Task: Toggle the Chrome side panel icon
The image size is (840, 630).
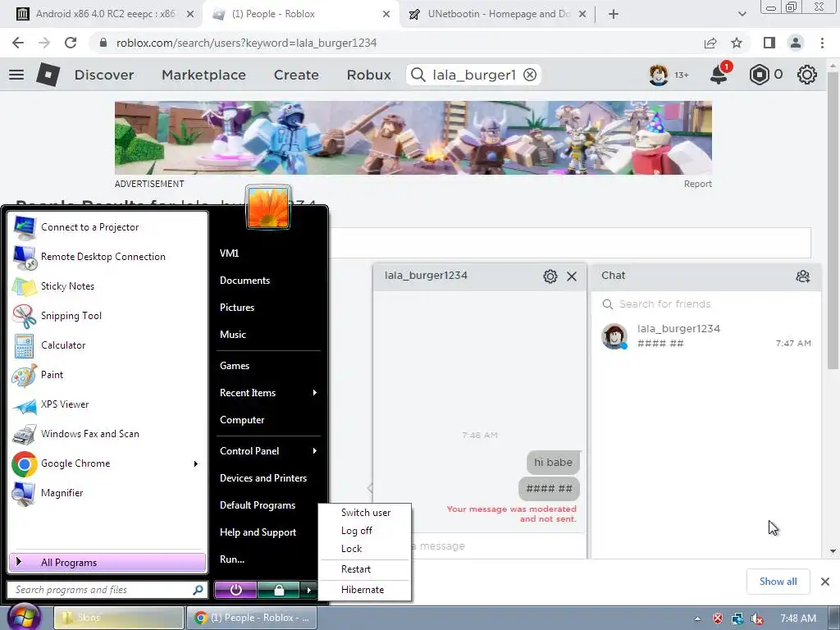Action: tap(769, 43)
